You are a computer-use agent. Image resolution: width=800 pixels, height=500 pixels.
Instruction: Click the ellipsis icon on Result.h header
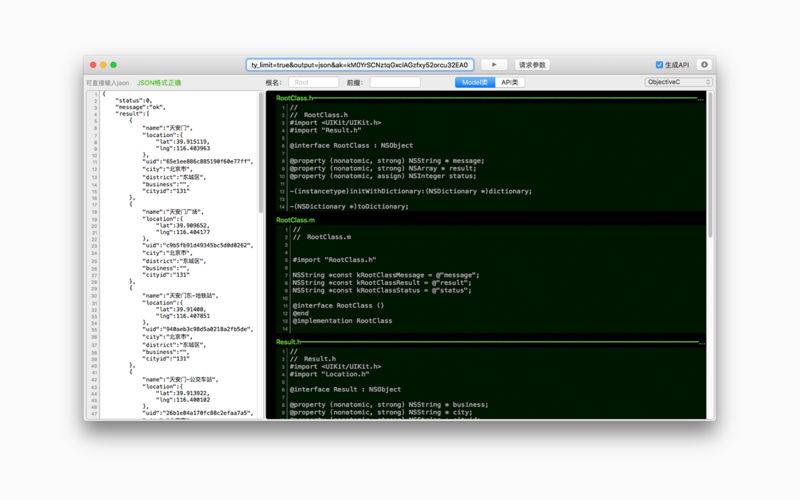pos(700,342)
